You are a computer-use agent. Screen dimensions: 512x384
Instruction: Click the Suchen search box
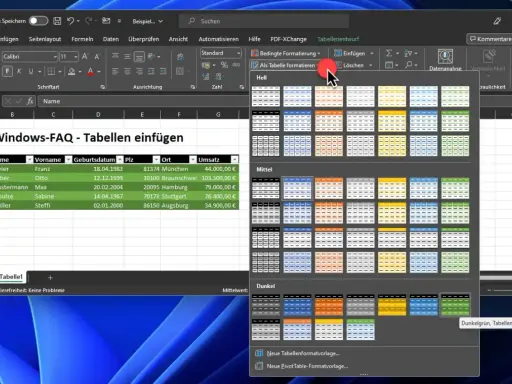coord(264,21)
